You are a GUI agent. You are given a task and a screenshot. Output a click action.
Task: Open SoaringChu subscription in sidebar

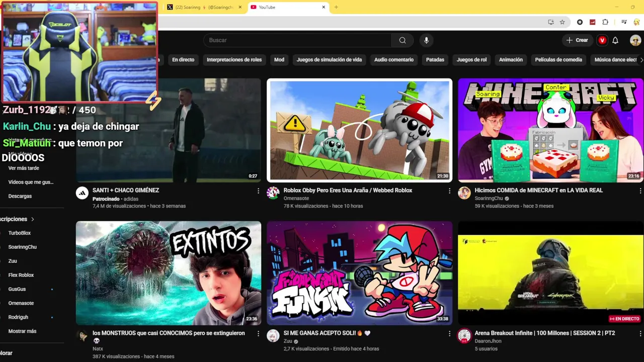pos(23,247)
